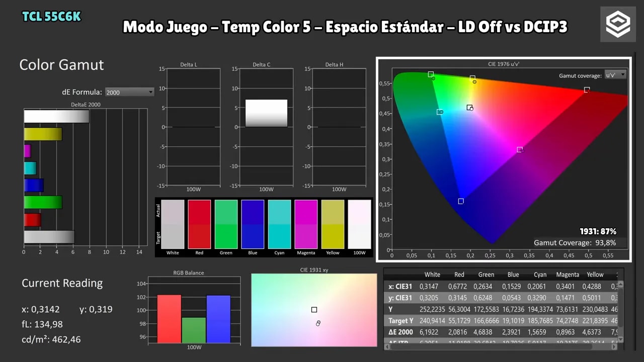This screenshot has height=362, width=644.
Task: Open the dE Formula dropdown showing 2000
Action: [x=129, y=92]
